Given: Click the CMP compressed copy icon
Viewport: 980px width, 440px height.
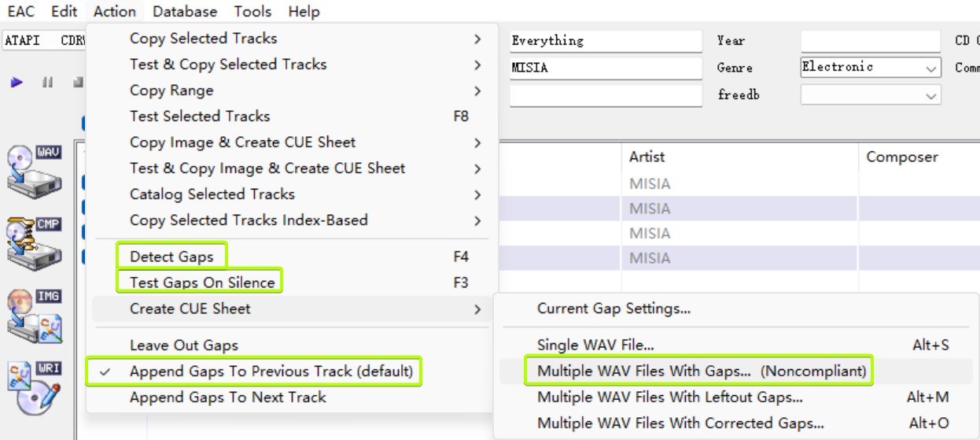Looking at the screenshot, I should 34,242.
